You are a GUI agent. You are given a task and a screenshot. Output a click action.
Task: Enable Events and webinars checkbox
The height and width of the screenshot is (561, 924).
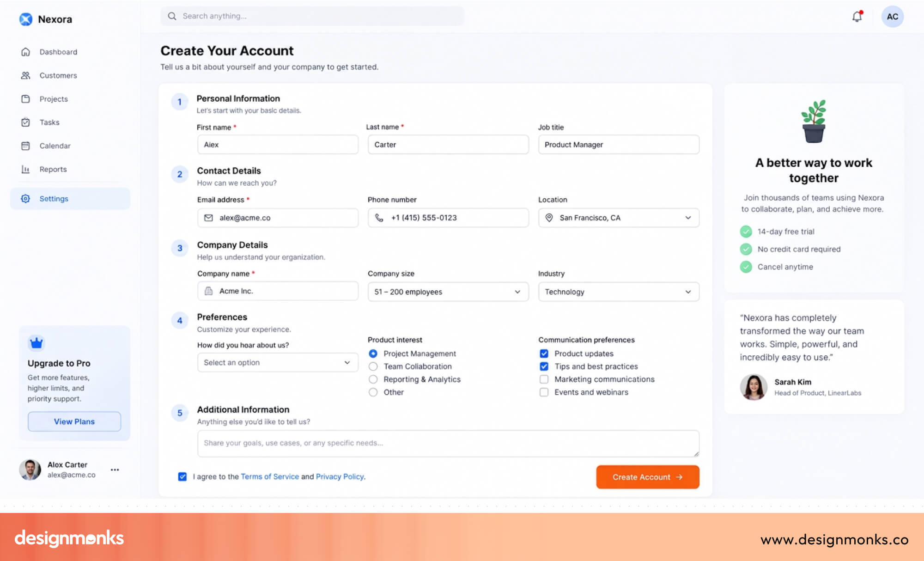tap(544, 392)
